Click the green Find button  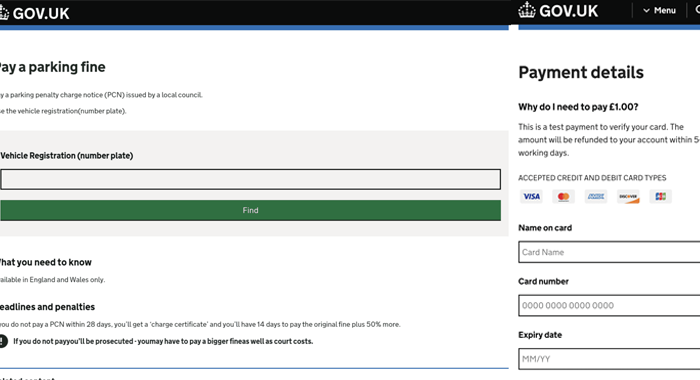pos(250,210)
